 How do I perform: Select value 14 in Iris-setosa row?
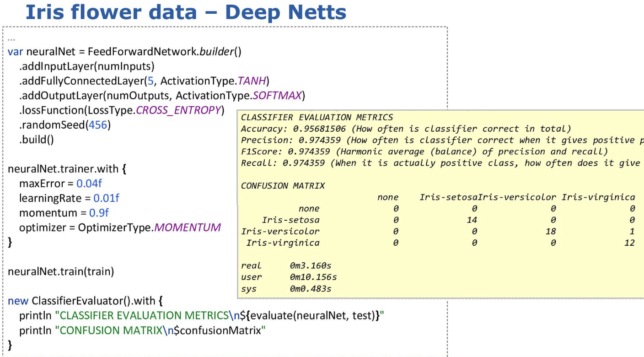coord(472,220)
